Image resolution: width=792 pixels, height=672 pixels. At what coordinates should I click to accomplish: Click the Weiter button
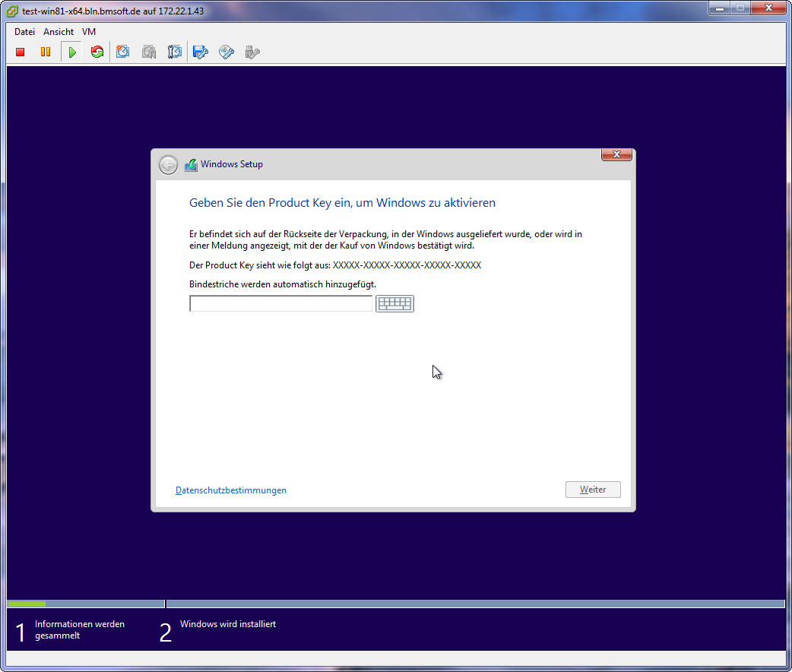(593, 490)
